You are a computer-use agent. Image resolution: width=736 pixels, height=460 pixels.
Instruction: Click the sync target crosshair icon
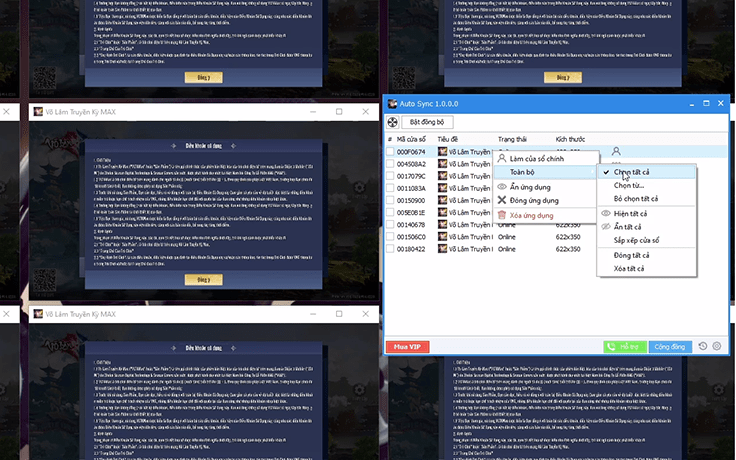pos(392,122)
